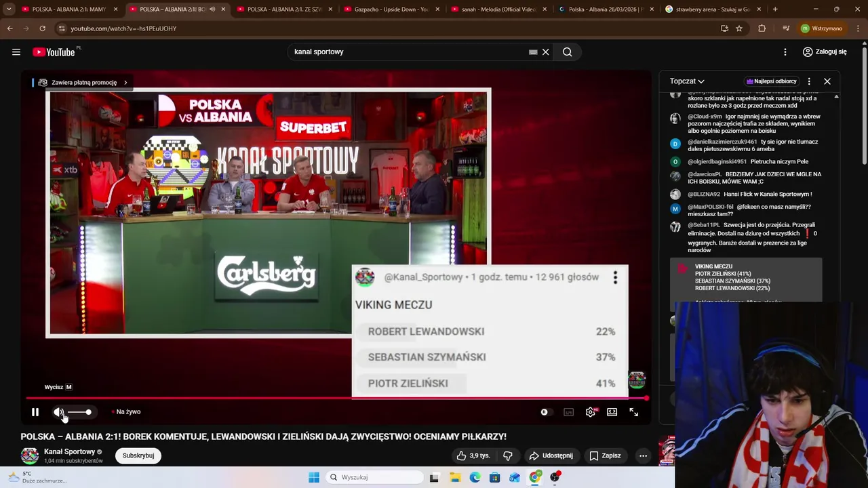868x488 pixels.
Task: Switch to 'POLSKA - ALBANIA 2:1: MAMY' tab
Action: (x=70, y=9)
